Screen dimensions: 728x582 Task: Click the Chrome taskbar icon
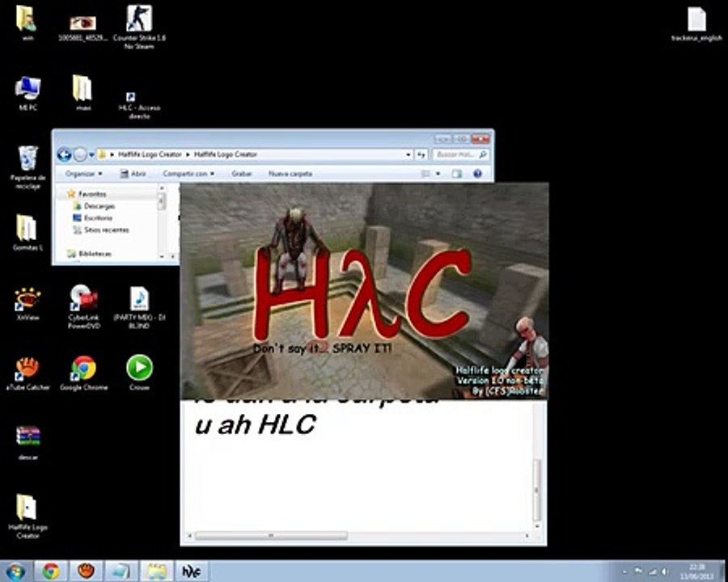[51, 571]
